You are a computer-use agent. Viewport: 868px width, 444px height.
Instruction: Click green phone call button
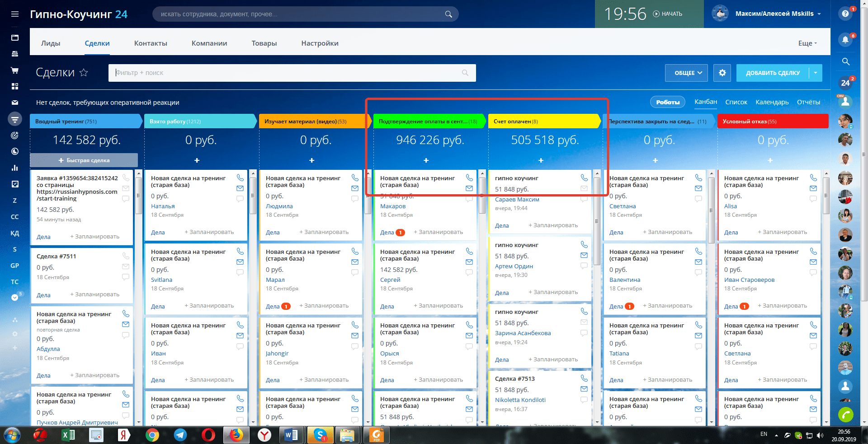[845, 414]
